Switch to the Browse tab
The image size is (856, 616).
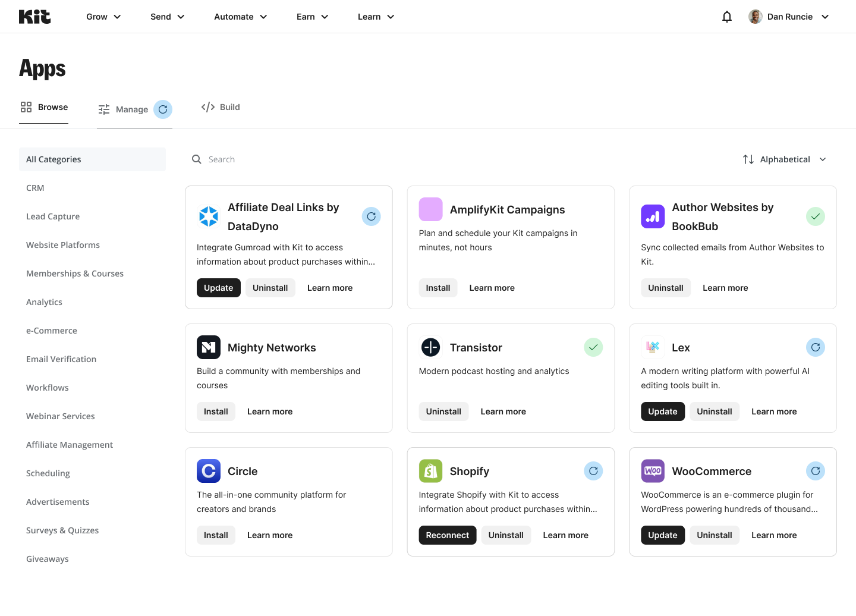click(44, 107)
